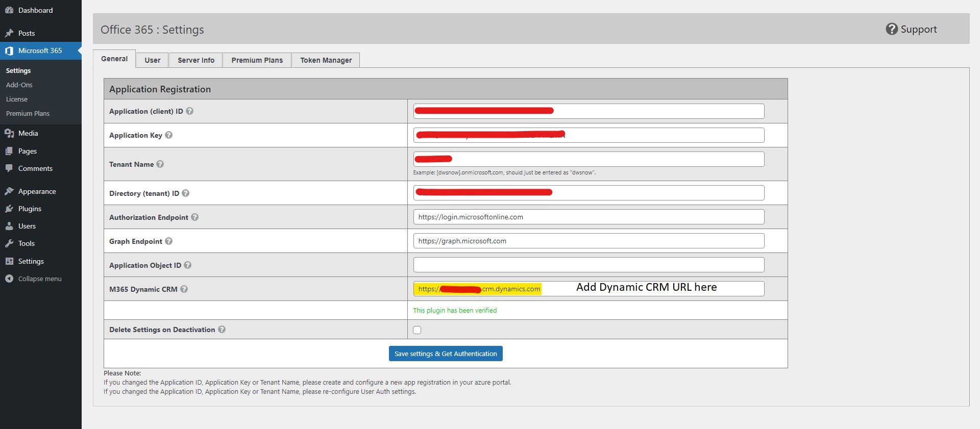The height and width of the screenshot is (429, 980).
Task: Click the dwsnow example hint text
Action: pos(504,172)
